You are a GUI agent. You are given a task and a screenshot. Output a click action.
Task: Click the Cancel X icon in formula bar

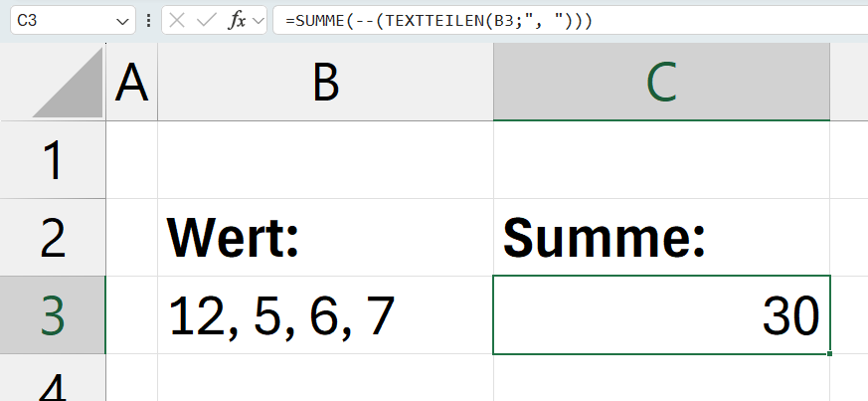(178, 20)
